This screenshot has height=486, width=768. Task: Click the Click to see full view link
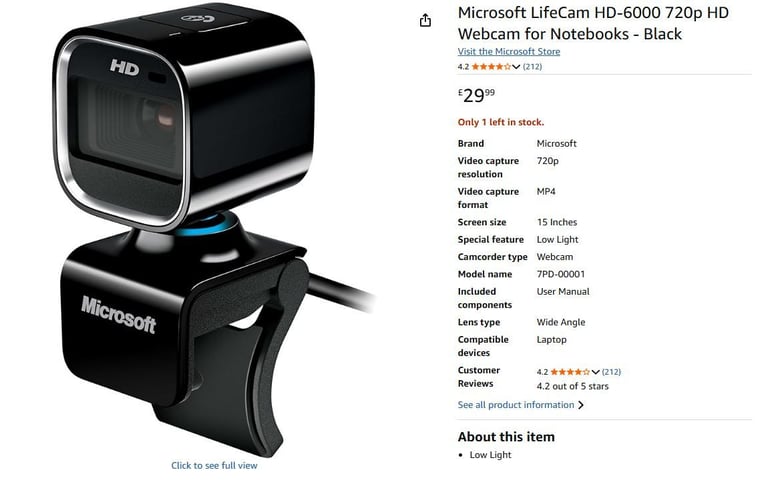pos(214,465)
